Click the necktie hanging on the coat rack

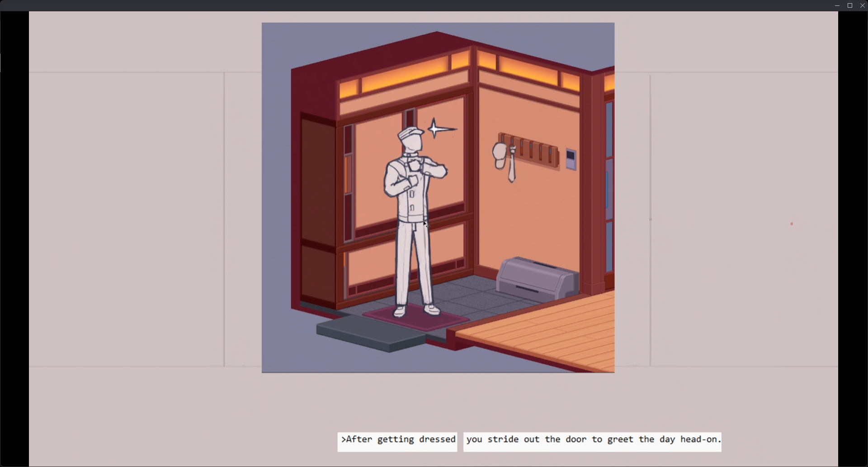512,165
